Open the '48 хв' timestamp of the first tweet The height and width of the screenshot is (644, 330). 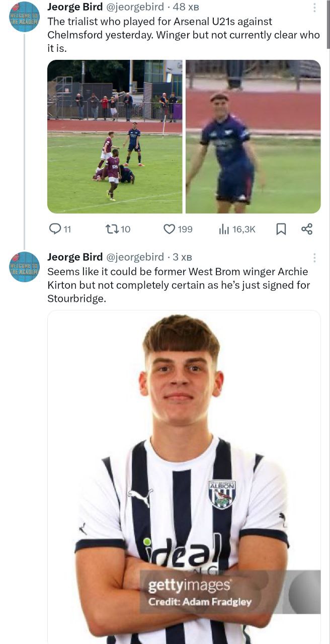point(186,8)
